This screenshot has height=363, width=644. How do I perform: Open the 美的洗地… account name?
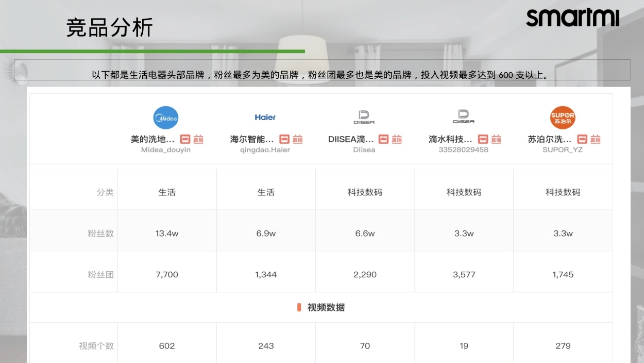153,139
